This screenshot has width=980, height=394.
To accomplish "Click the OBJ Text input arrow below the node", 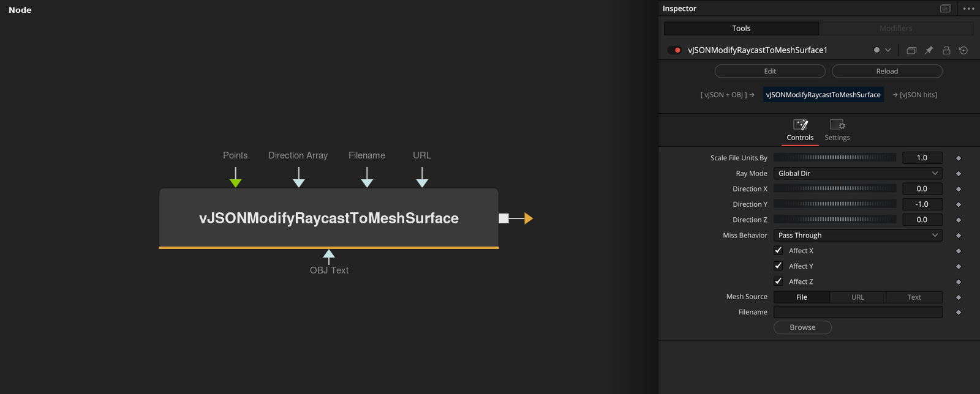I will (x=329, y=254).
